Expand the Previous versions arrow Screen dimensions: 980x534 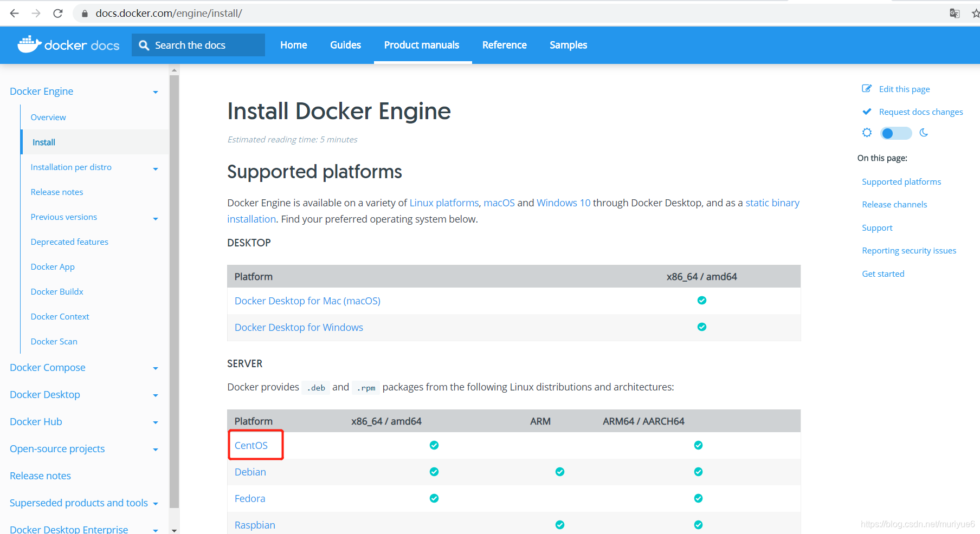(156, 219)
